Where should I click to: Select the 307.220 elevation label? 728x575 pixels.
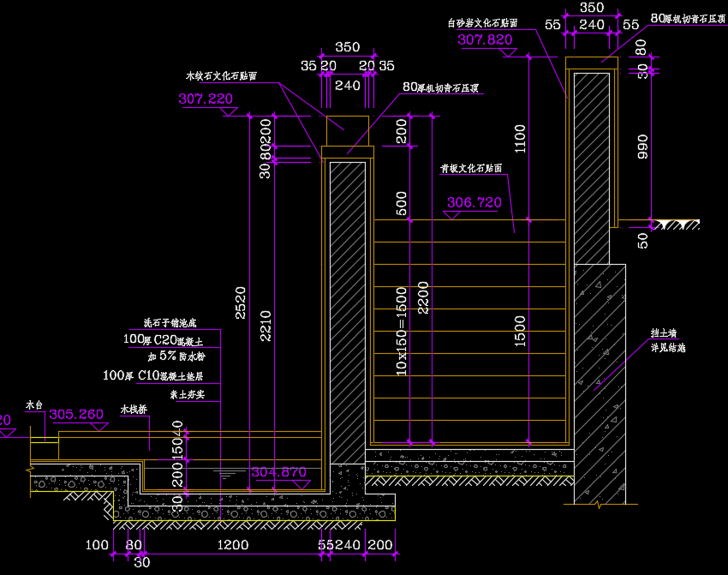(x=206, y=99)
